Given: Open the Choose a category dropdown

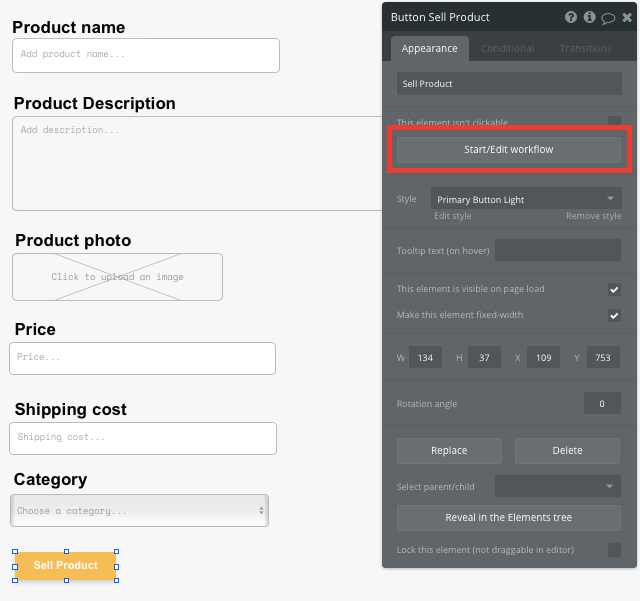Looking at the screenshot, I should point(140,511).
